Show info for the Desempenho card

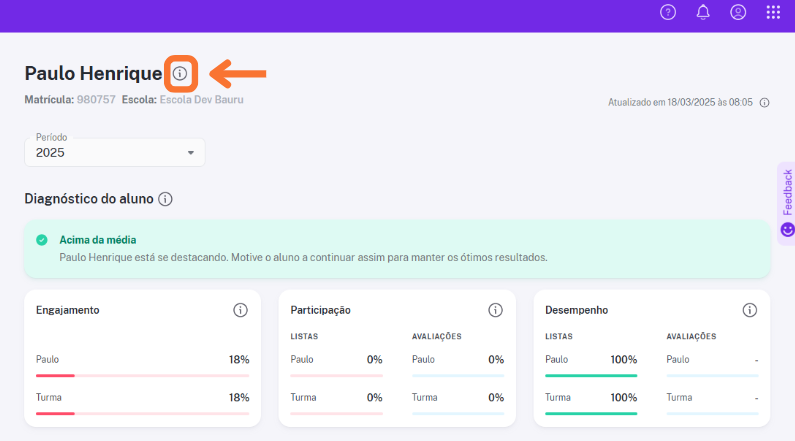750,310
